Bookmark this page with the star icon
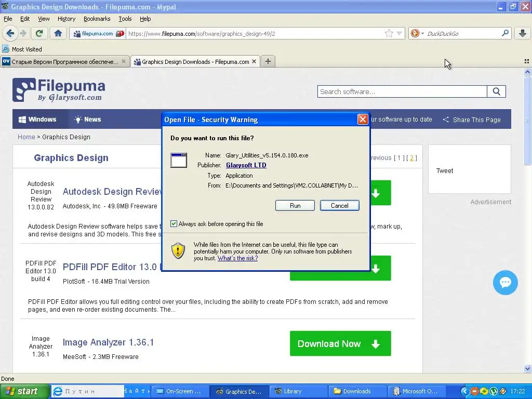 tap(389, 33)
